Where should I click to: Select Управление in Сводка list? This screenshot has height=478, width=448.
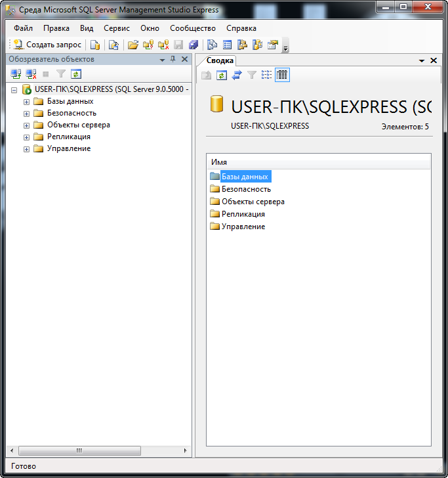coord(243,227)
